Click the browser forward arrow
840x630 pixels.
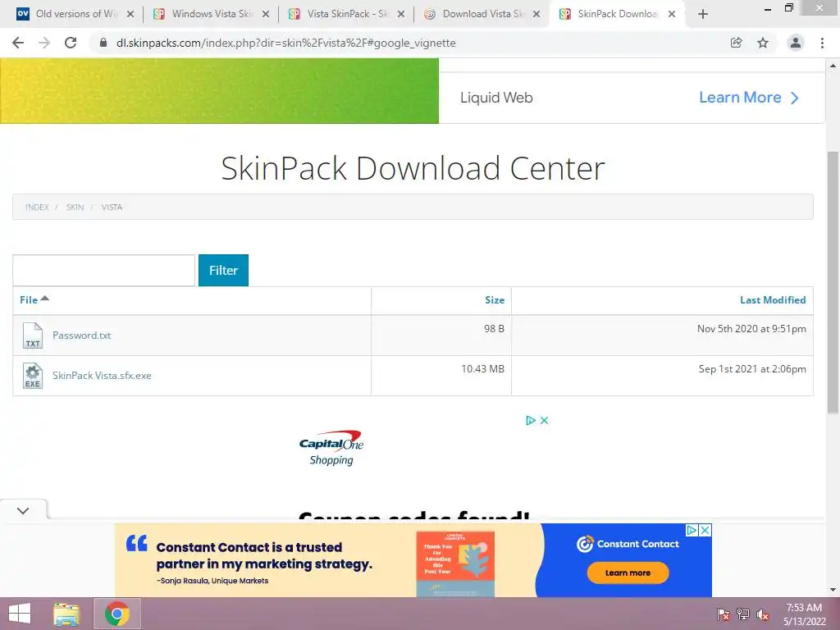tap(44, 43)
